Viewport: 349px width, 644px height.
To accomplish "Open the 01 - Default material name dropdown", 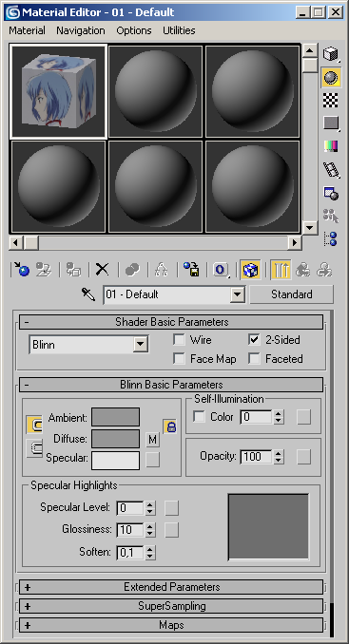I will point(237,294).
